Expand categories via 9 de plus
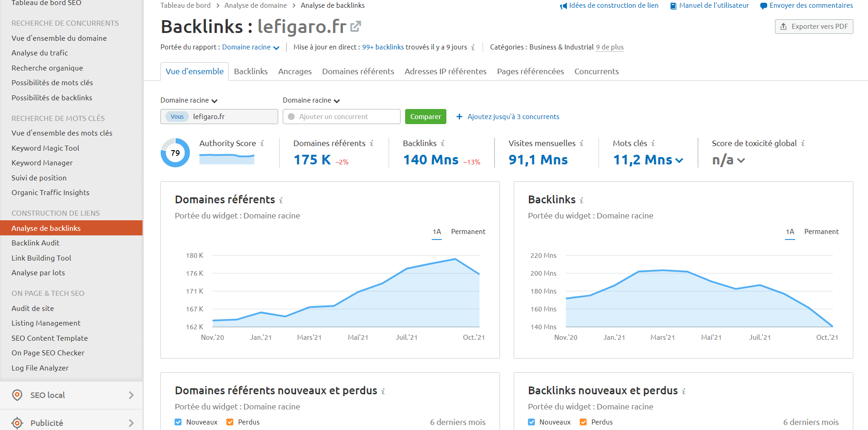Screen dimensions: 868x430 pyautogui.click(x=610, y=47)
